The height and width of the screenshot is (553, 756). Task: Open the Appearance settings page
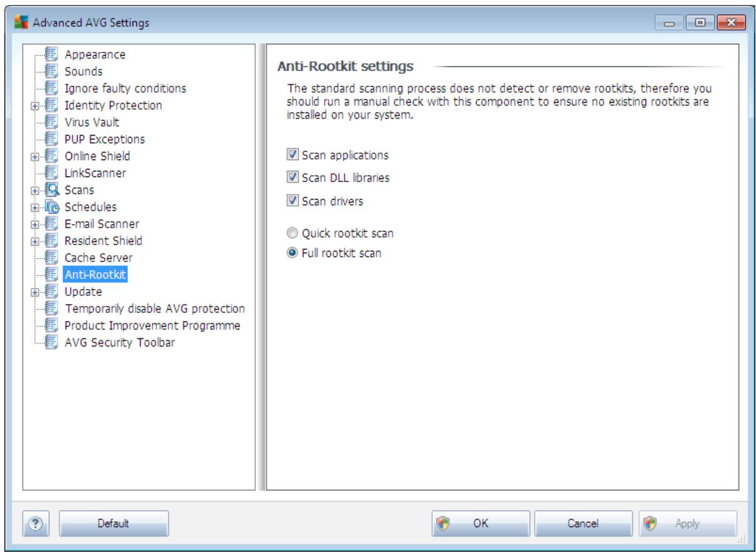pos(94,54)
